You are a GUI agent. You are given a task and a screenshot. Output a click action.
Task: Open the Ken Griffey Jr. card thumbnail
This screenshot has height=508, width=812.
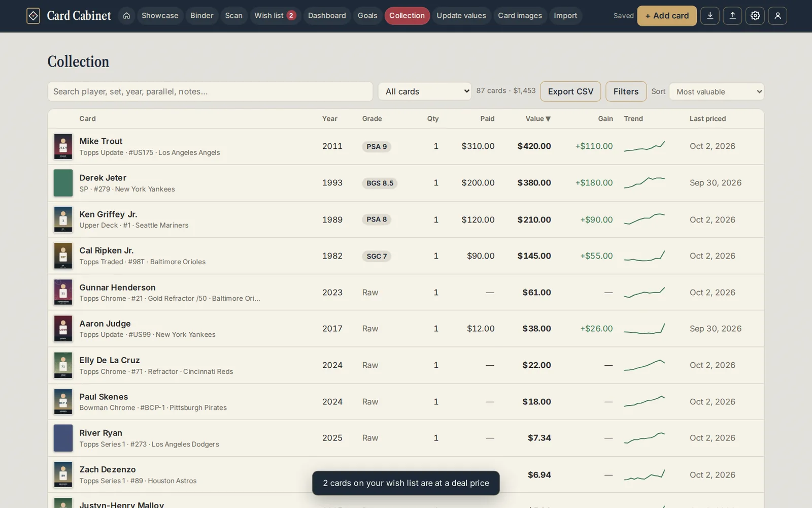click(x=63, y=219)
